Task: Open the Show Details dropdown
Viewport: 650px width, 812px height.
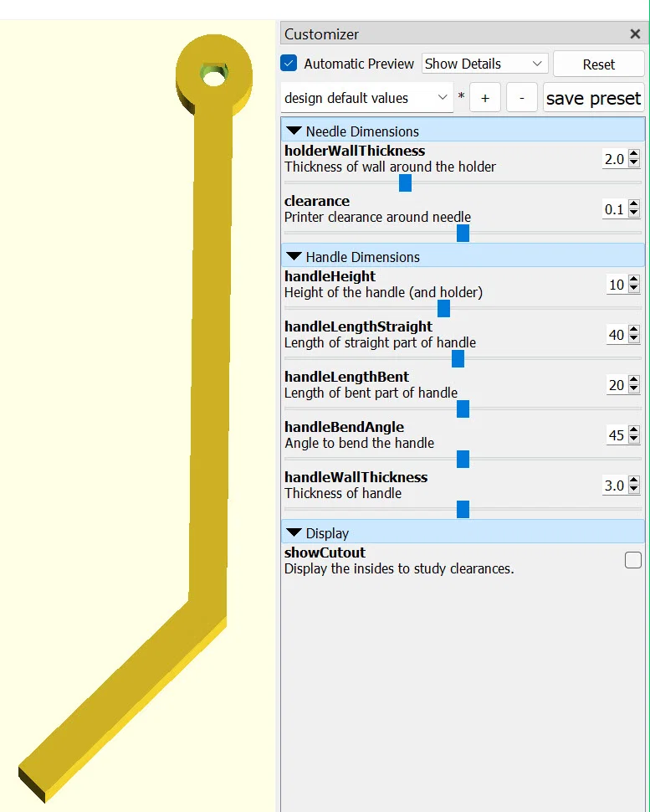Action: (x=484, y=64)
